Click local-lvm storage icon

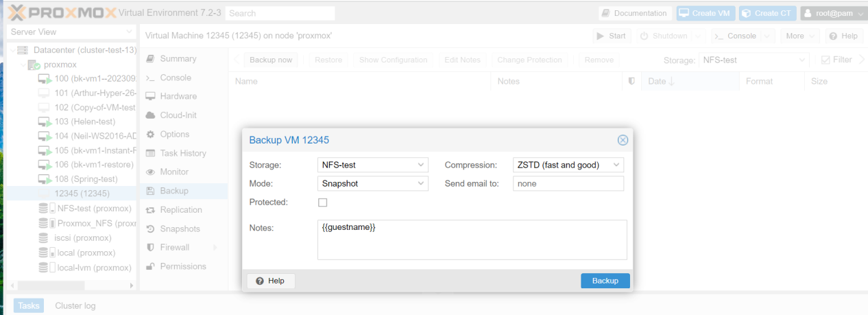coord(47,268)
